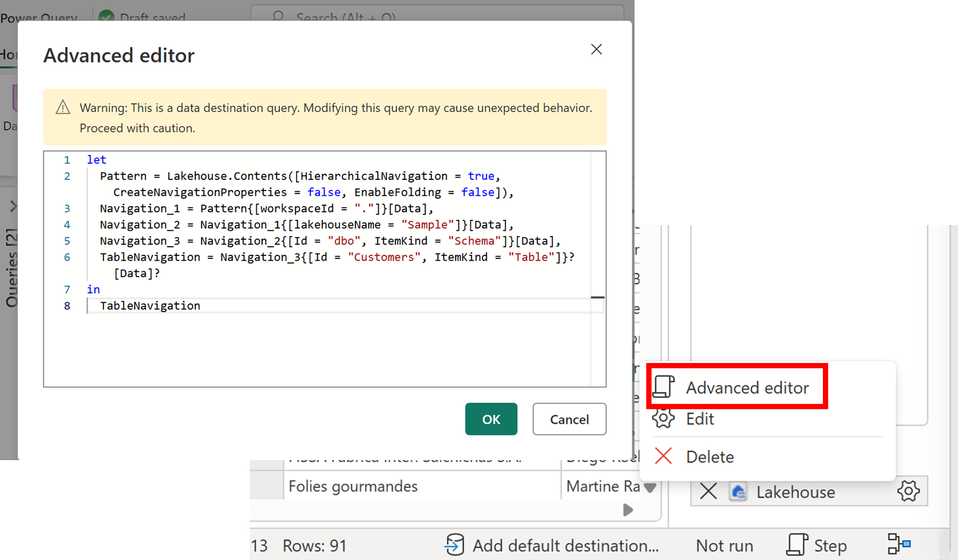This screenshot has height=560, width=958.
Task: Open the diagram view icon bottom right
Action: [x=898, y=544]
